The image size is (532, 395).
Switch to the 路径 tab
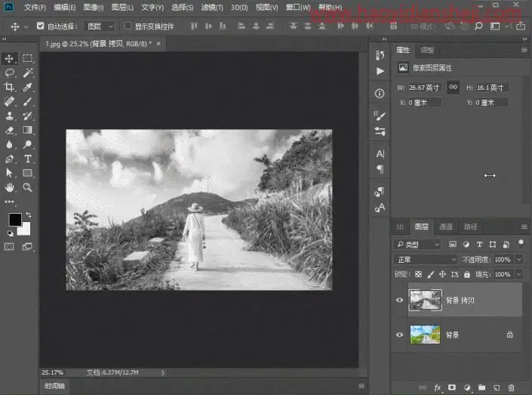coord(470,227)
